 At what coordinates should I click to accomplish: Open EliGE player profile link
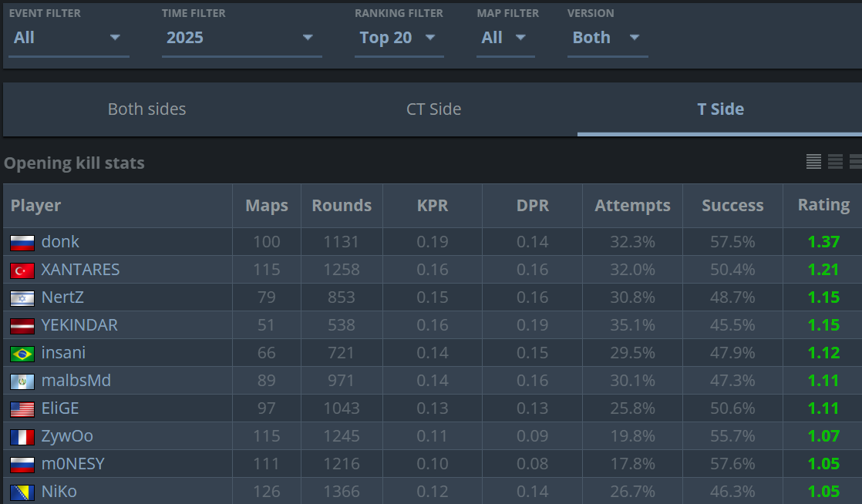tap(60, 408)
